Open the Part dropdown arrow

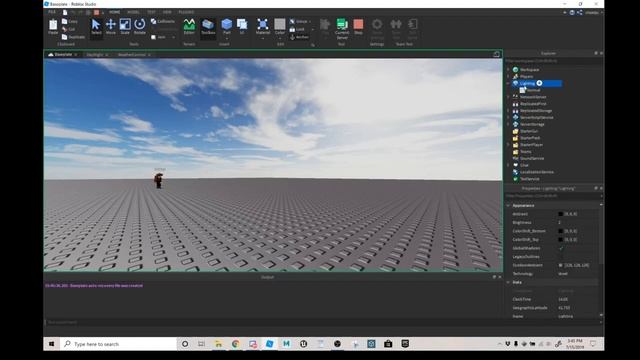pyautogui.click(x=227, y=38)
